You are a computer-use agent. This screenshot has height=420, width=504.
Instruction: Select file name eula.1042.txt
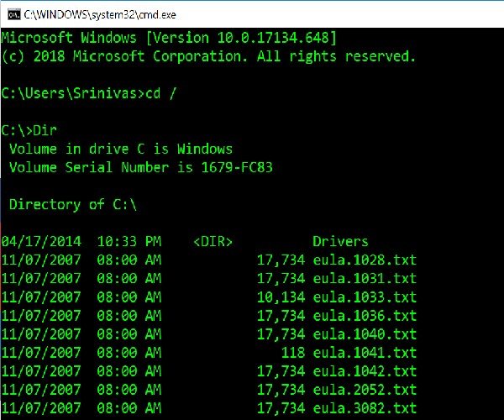tap(365, 371)
